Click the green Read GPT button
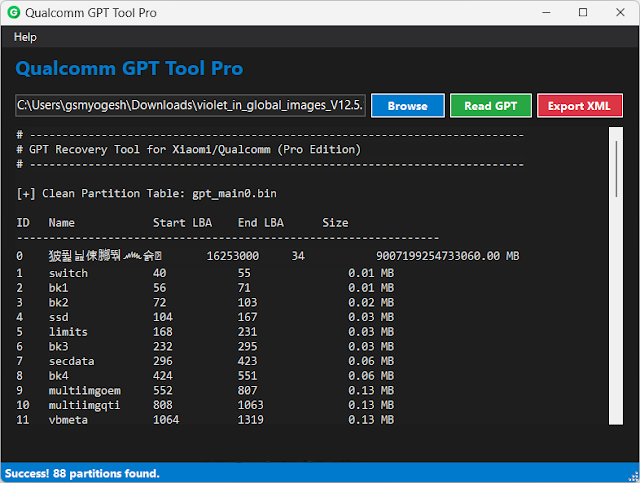The height and width of the screenshot is (483, 640). point(491,105)
